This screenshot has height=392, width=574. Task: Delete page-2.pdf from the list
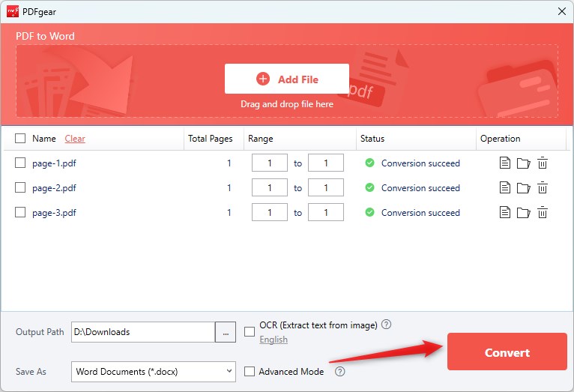click(x=542, y=188)
